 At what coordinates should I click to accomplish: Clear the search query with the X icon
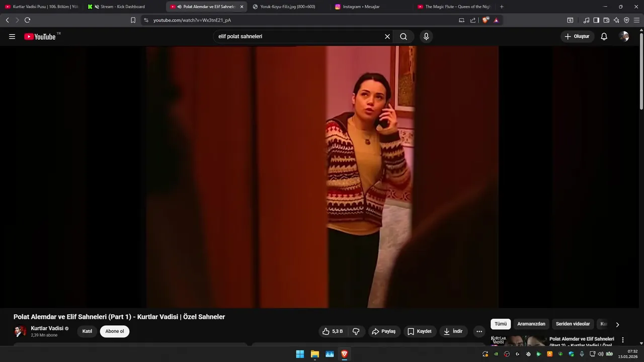[387, 37]
